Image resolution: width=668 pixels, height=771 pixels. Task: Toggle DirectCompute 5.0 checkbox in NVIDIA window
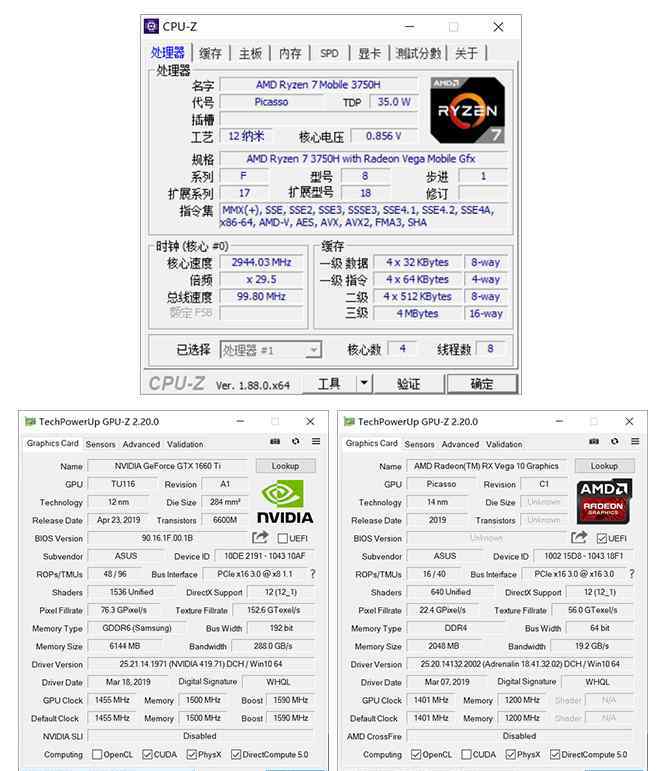[235, 754]
